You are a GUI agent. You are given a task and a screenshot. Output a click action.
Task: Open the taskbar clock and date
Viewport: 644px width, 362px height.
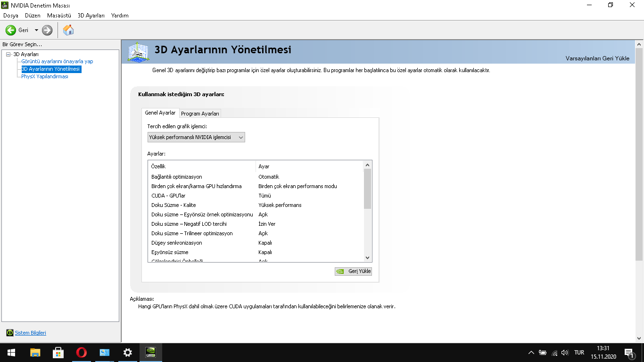tap(603, 353)
